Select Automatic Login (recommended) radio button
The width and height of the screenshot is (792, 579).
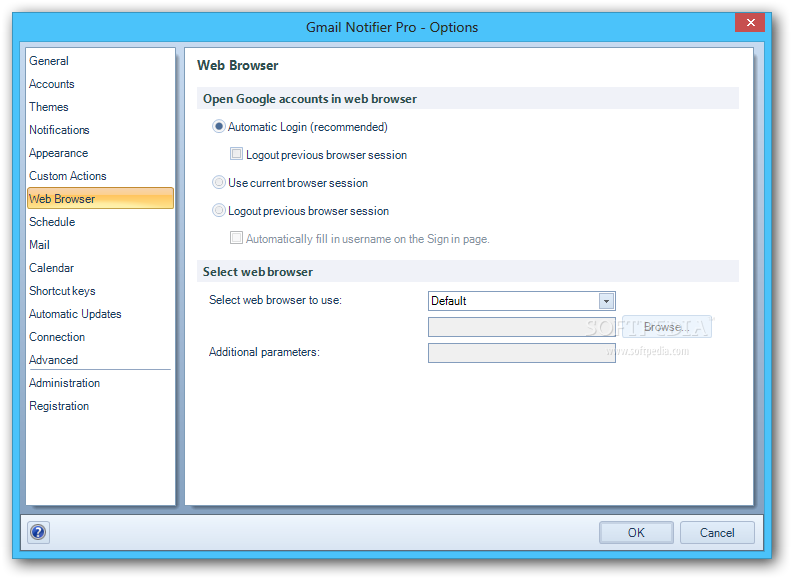[x=218, y=126]
